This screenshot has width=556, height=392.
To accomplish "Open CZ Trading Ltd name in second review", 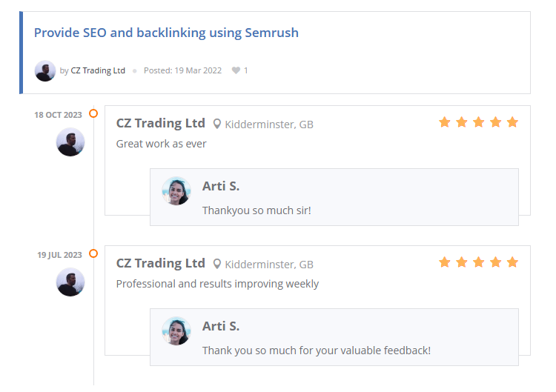I will pyautogui.click(x=160, y=263).
